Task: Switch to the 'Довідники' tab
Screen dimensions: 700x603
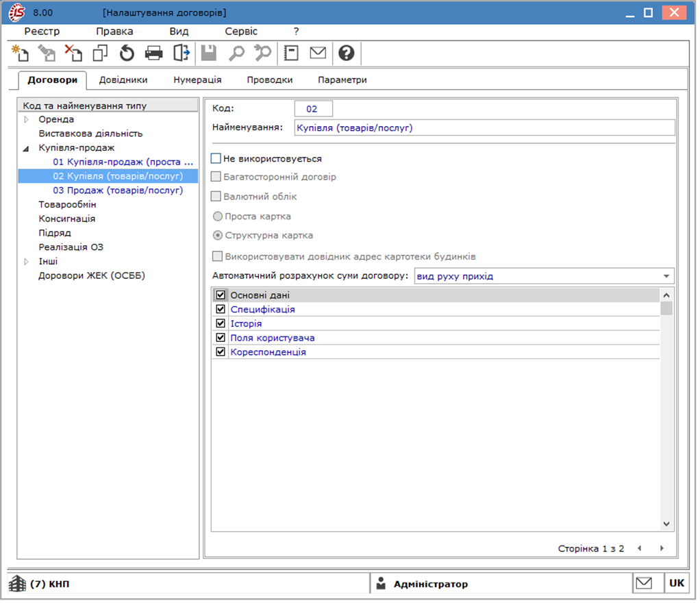Action: click(x=123, y=80)
